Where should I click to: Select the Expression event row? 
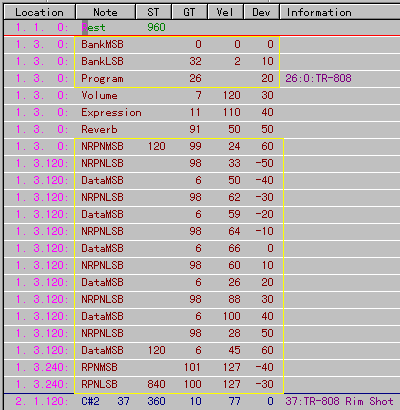pos(202,112)
